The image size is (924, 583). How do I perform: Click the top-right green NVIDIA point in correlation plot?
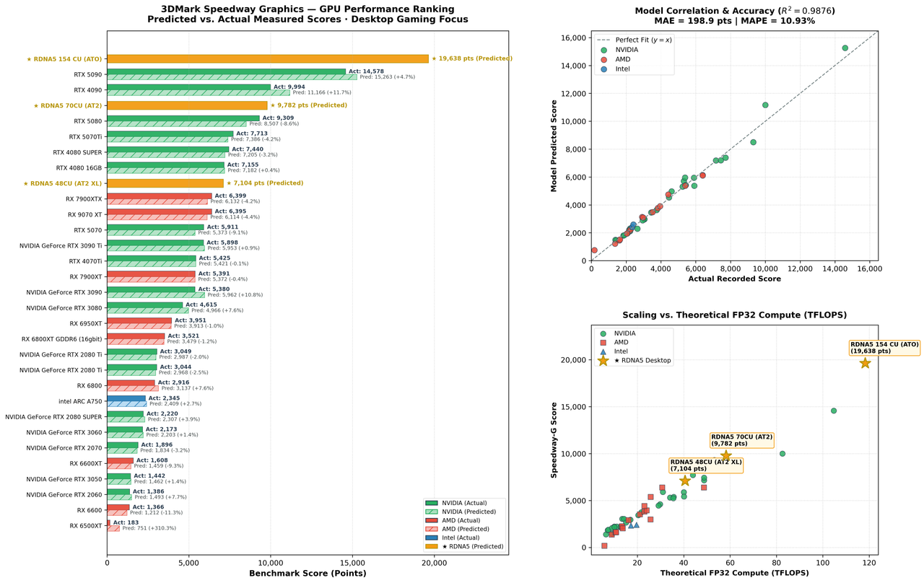pyautogui.click(x=845, y=48)
